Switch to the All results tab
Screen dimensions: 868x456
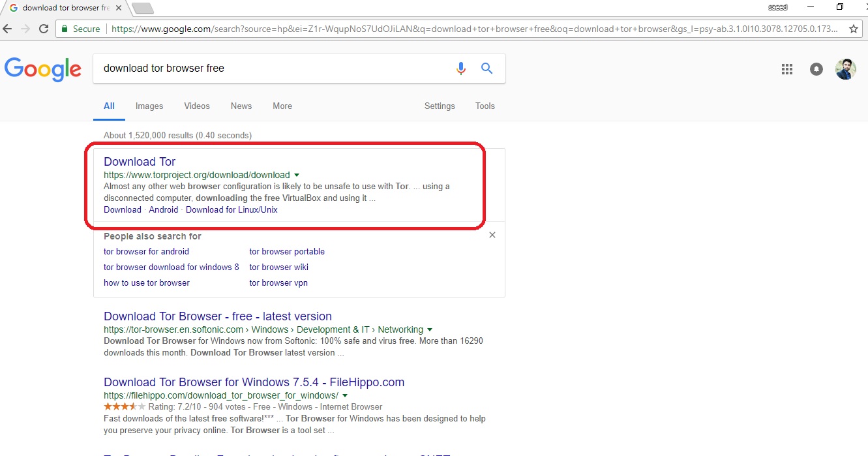pos(109,106)
